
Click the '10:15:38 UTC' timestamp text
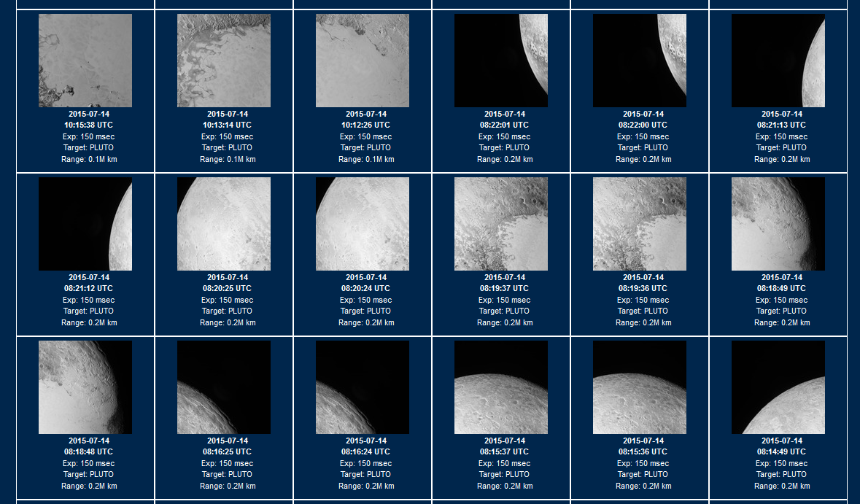[x=89, y=125]
